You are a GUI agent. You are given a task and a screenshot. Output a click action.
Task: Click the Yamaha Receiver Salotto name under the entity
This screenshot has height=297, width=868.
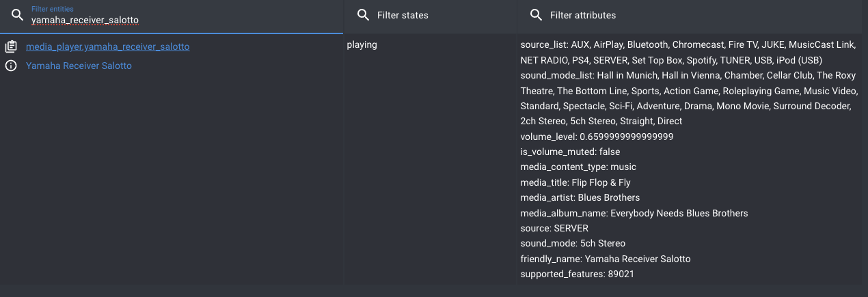(79, 66)
